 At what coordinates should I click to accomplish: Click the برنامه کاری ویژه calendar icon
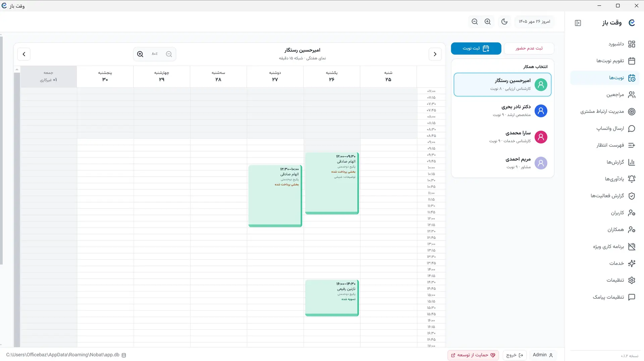pos(632,246)
